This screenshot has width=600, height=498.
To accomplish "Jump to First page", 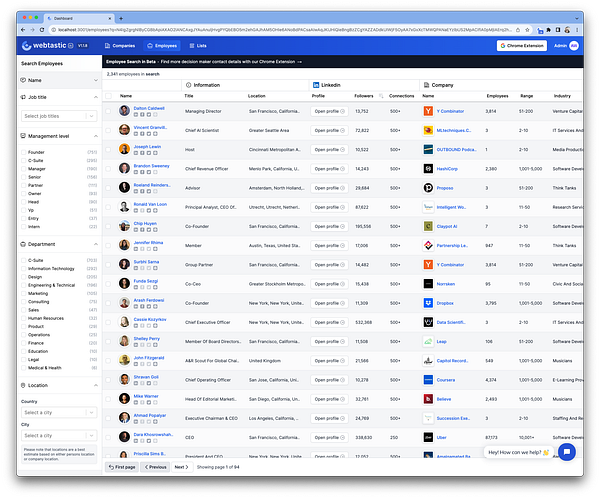I will [x=122, y=467].
